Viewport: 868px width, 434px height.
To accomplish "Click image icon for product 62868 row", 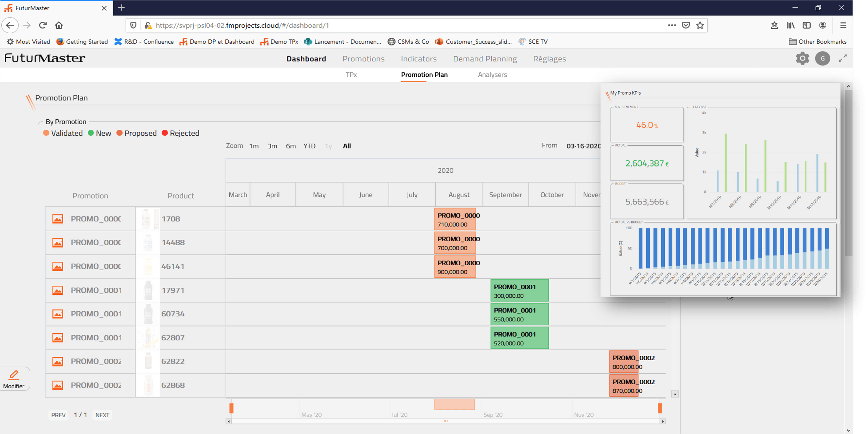I will [58, 385].
